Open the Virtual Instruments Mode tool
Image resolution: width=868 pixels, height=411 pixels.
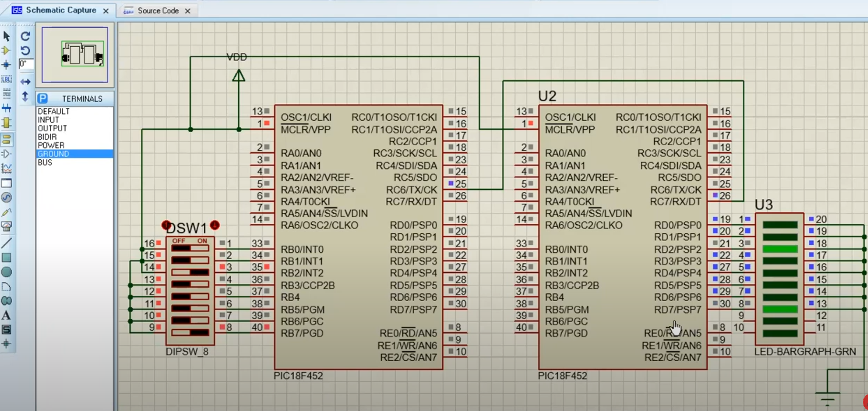pos(7,227)
